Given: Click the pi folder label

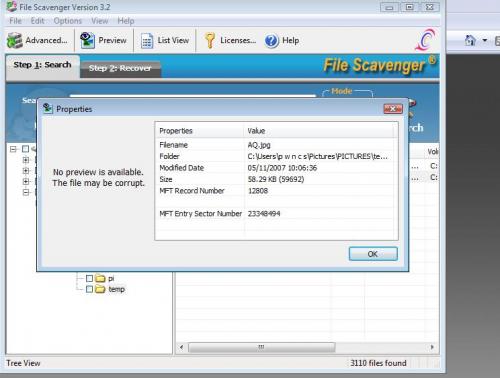Looking at the screenshot, I should click(111, 278).
